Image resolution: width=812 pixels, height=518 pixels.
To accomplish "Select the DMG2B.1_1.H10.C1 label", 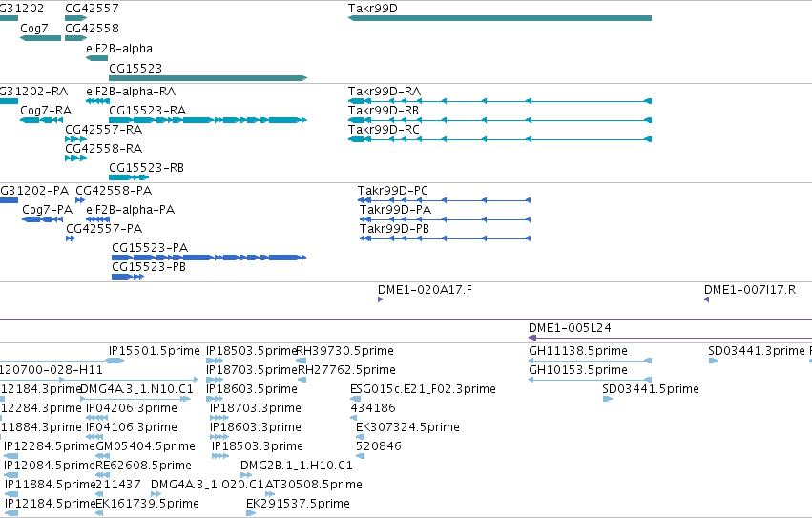I will 297,466.
